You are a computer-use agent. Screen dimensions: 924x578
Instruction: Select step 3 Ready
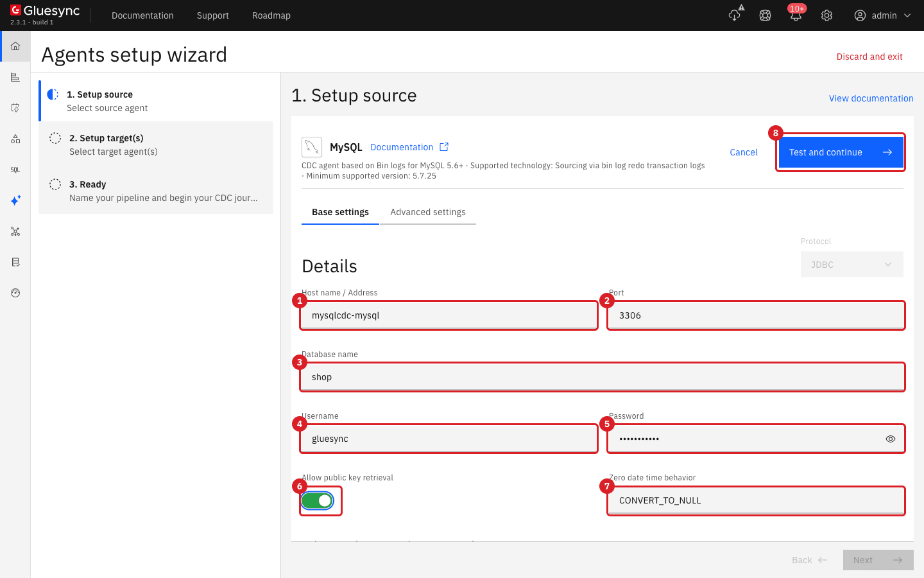[156, 191]
